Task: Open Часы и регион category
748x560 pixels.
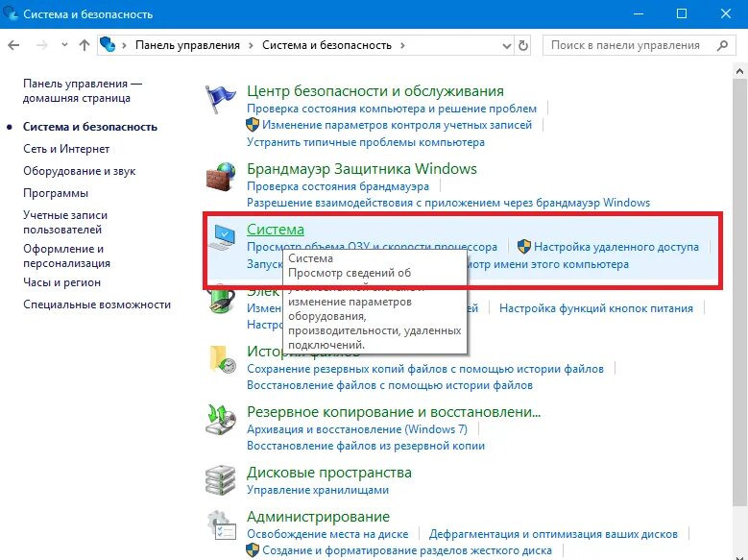Action: (62, 282)
